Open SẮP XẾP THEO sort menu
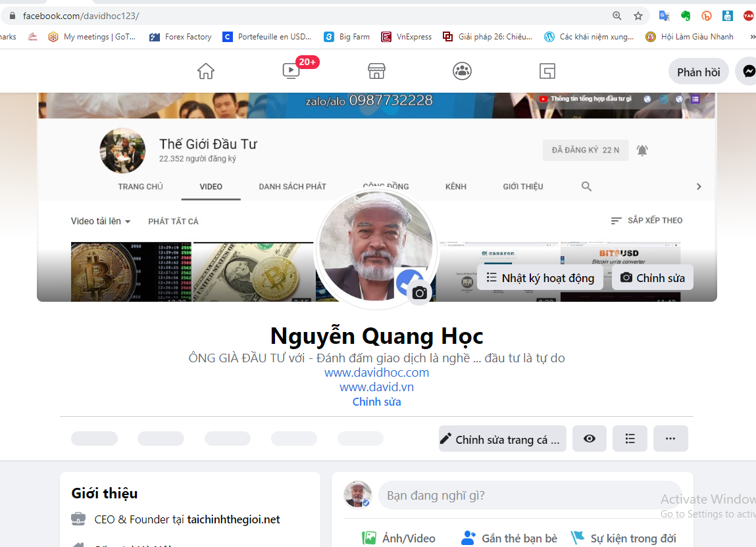 tap(647, 220)
